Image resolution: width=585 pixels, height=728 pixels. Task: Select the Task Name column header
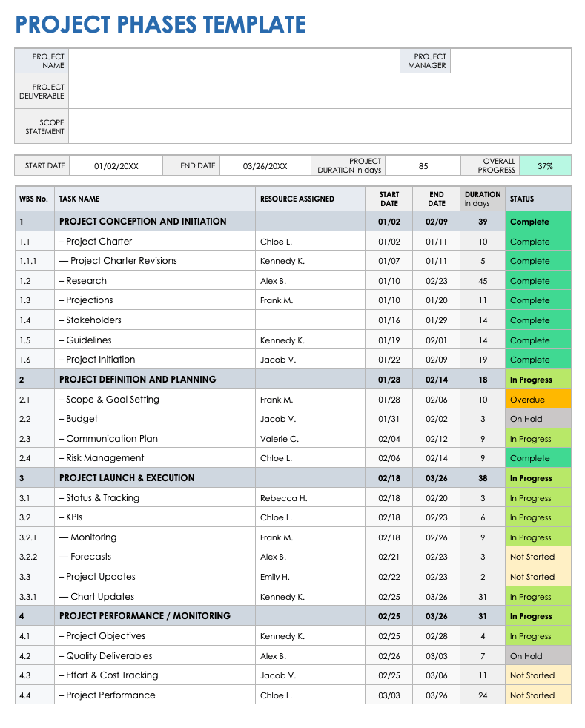pos(154,199)
